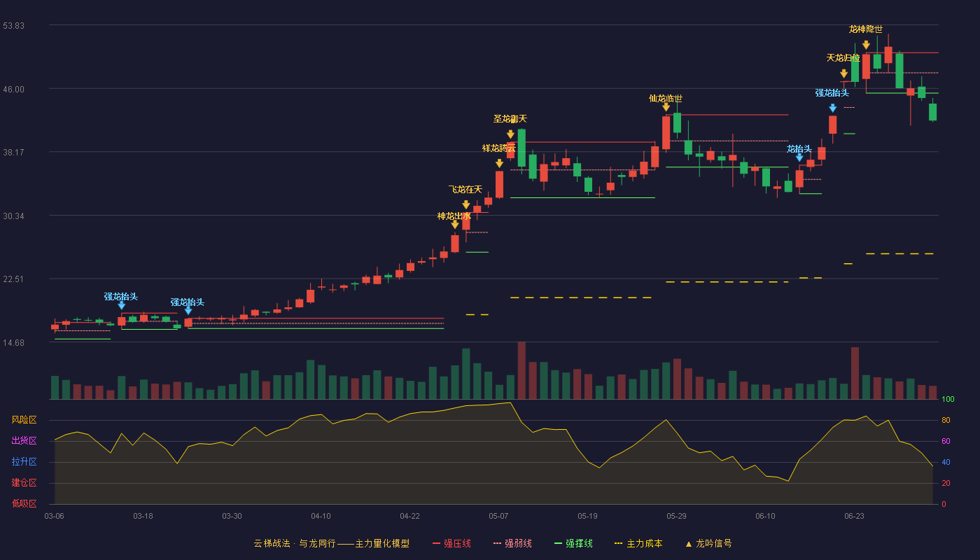Click the yellow arrow under 龙神降世
Image resolution: width=980 pixels, height=560 pixels.
866,45
